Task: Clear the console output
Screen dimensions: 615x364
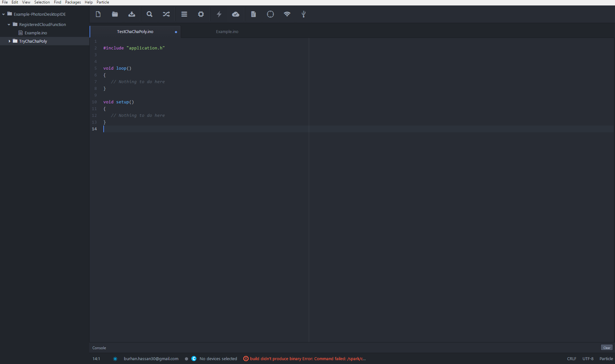Action: (607, 348)
